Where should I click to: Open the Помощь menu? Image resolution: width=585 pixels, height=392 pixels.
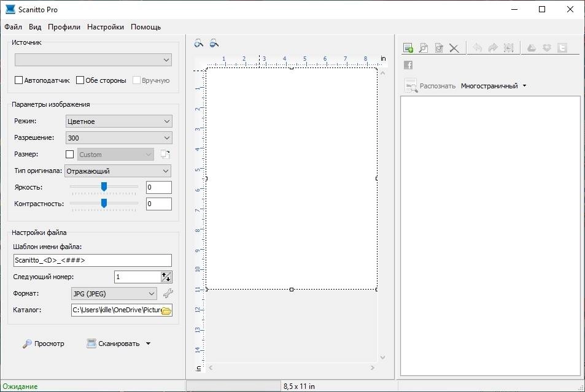tap(146, 27)
